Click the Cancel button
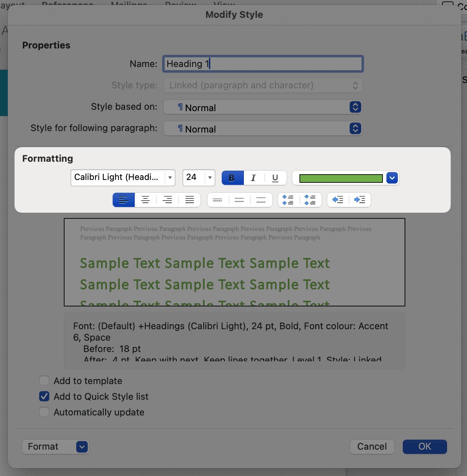Screen dimensions: 467x476 click(372, 447)
